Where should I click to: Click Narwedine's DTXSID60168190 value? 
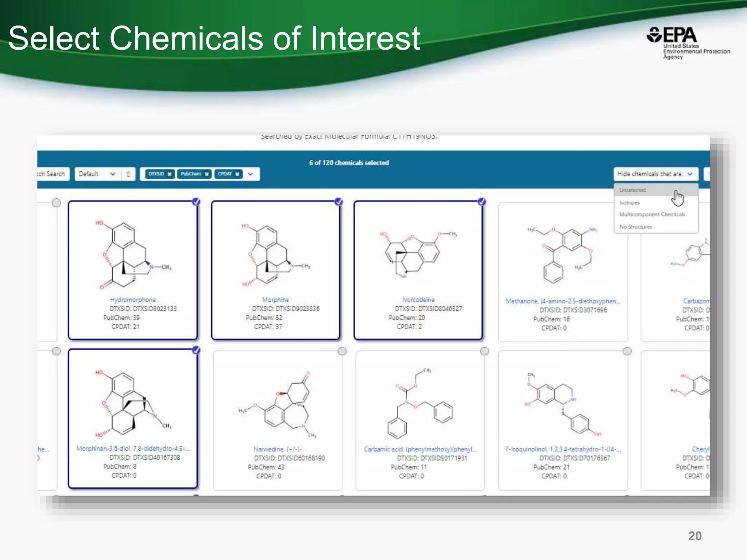click(301, 458)
